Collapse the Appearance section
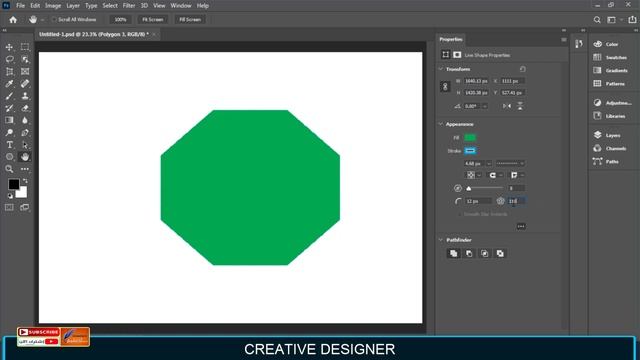Image resolution: width=640 pixels, height=360 pixels. [x=441, y=124]
